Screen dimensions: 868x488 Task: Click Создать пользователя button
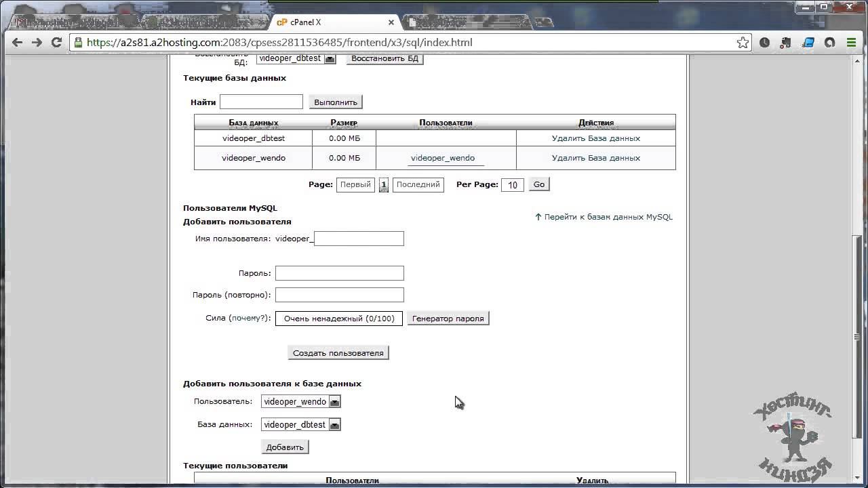coord(338,353)
